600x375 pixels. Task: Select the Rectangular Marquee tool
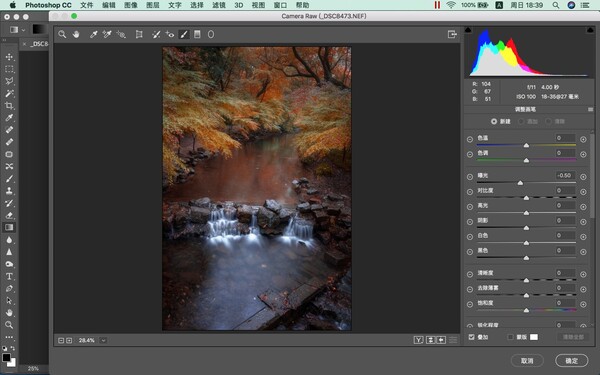pyautogui.click(x=9, y=69)
